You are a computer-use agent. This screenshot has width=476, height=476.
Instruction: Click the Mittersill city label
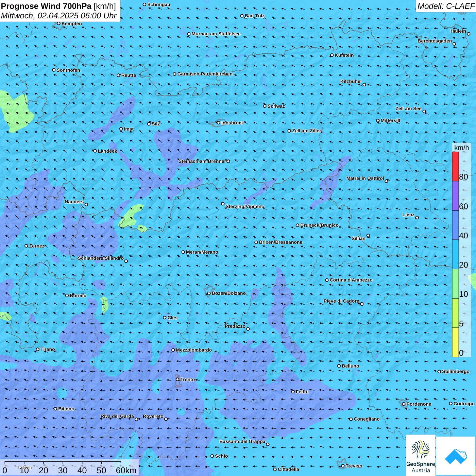[390, 120]
